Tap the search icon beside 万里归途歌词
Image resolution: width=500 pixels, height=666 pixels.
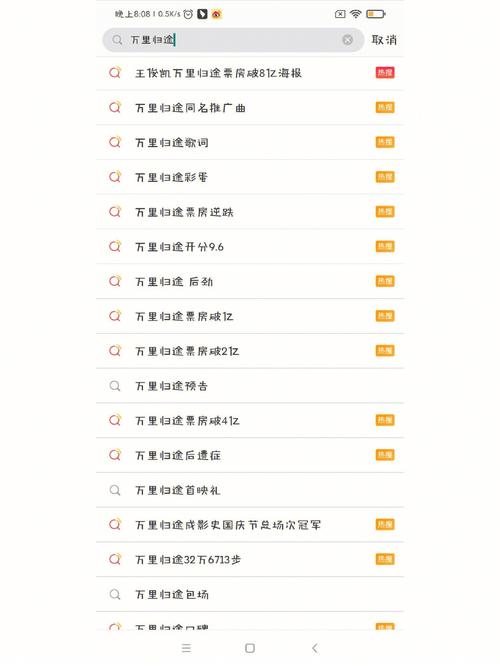click(115, 142)
